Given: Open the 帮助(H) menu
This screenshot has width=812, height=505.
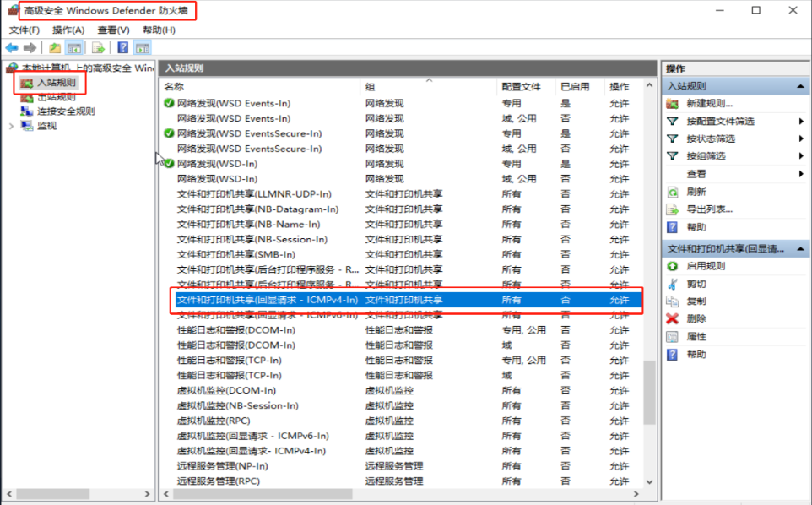Looking at the screenshot, I should click(x=159, y=30).
